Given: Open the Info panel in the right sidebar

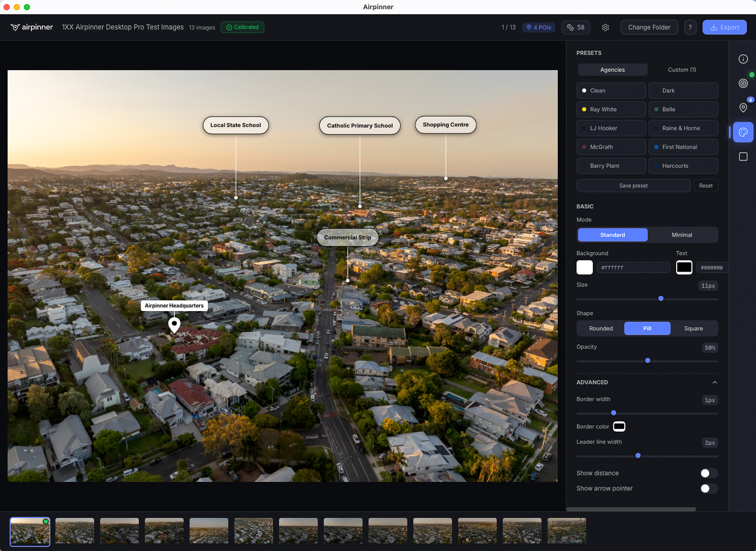Looking at the screenshot, I should [743, 59].
